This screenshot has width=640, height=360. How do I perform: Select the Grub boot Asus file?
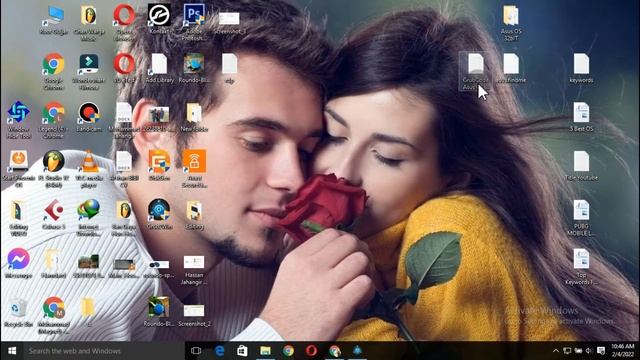point(475,72)
